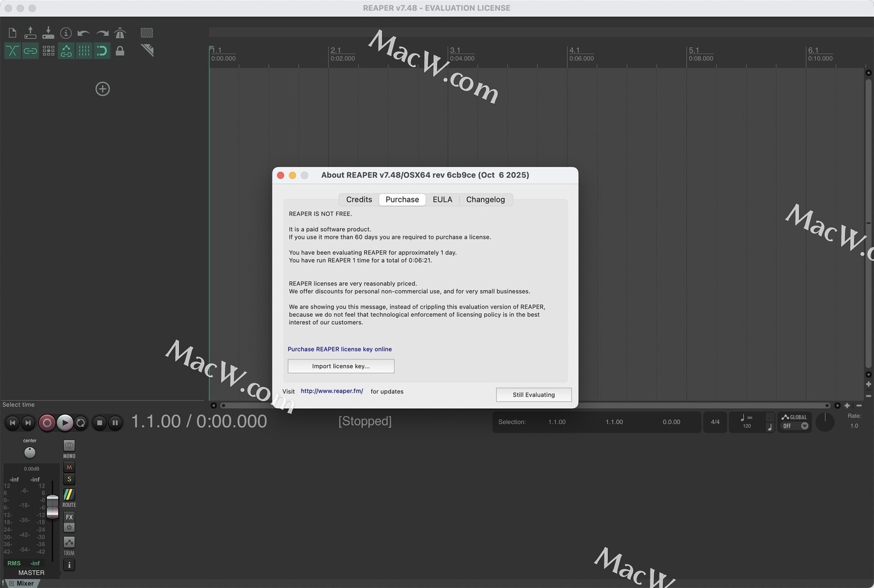Image resolution: width=874 pixels, height=588 pixels.
Task: Add a new track with the plus circle
Action: point(102,89)
